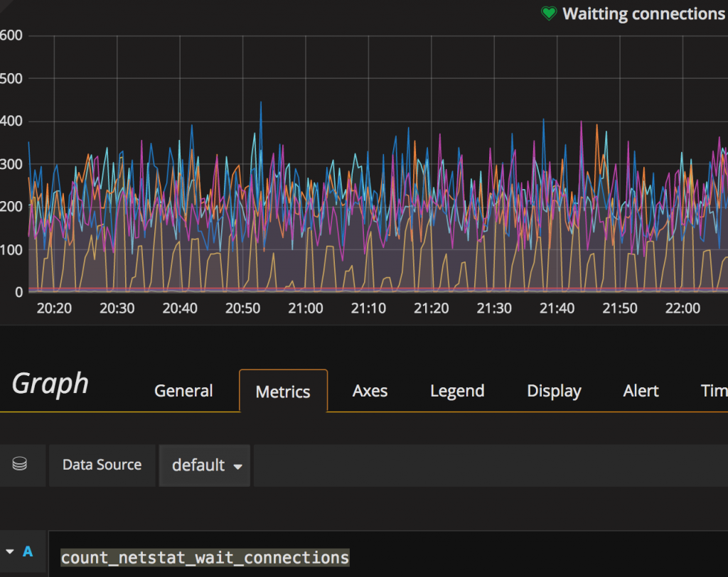728x577 pixels.
Task: Click the 20:20 time axis label
Action: 54,308
